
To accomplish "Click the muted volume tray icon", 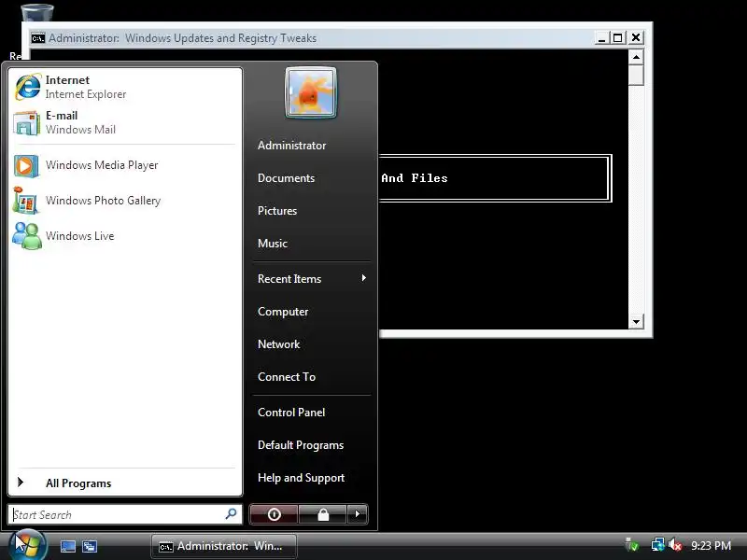I will (674, 545).
